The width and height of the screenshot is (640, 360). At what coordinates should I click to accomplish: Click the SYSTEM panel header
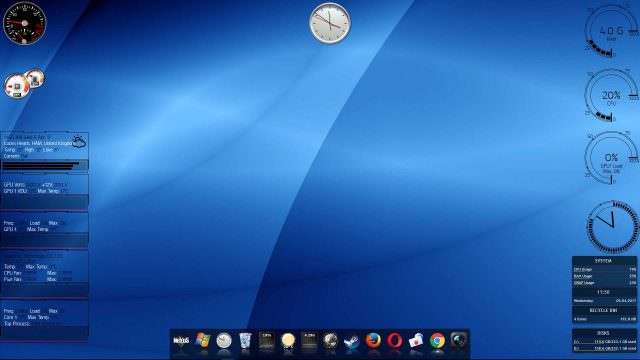coord(604,260)
